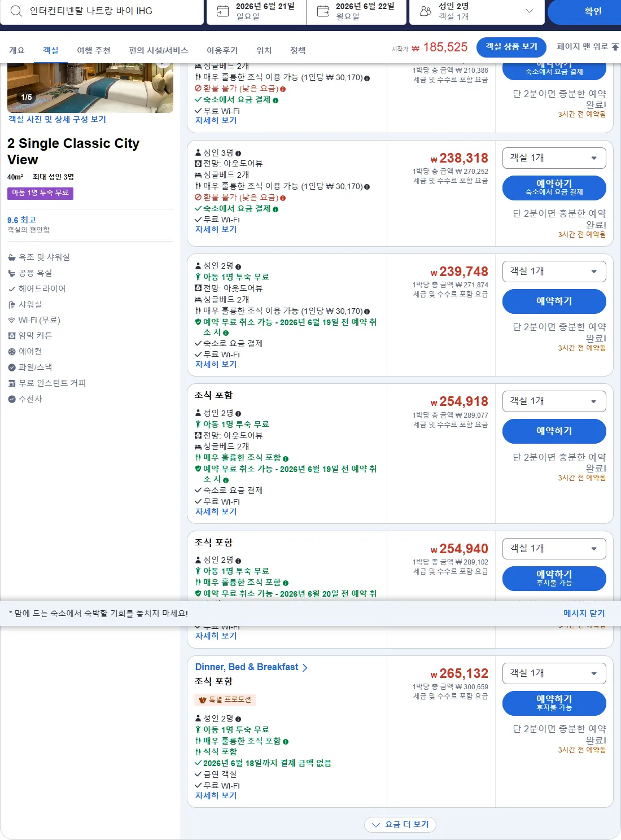The height and width of the screenshot is (840, 621).
Task: Open the check-out calendar icon for June 22
Action: pyautogui.click(x=323, y=11)
